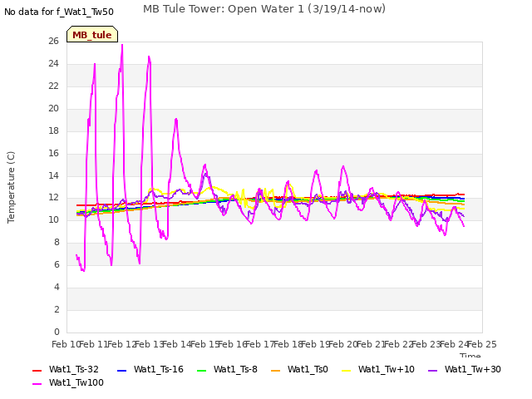Click the chart title MB Tule Tower
Viewport: 532px width, 399px height.
coord(264,9)
